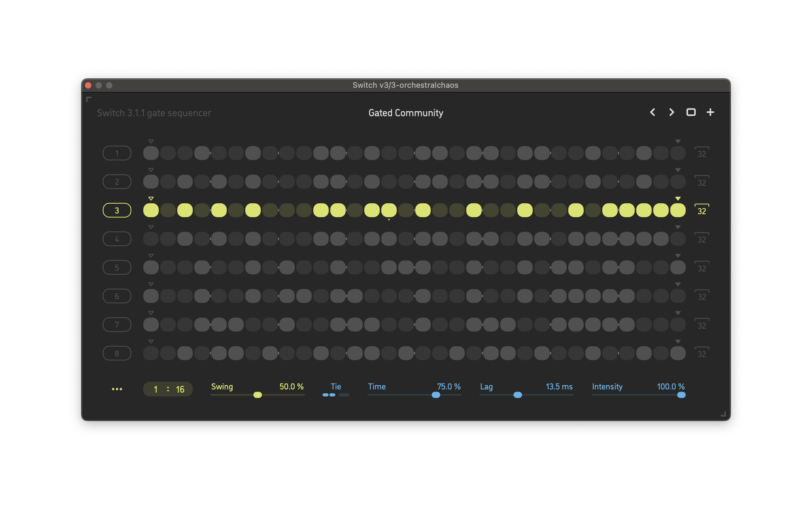Open the Gated Community preset menu
The image size is (812, 505).
(406, 113)
